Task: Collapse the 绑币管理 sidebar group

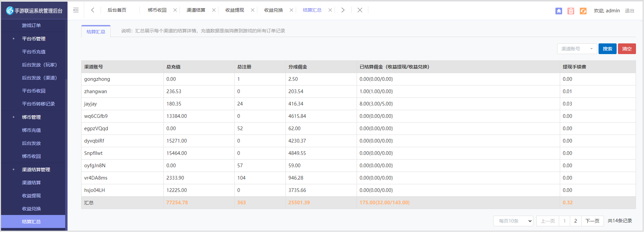Action: (x=31, y=117)
